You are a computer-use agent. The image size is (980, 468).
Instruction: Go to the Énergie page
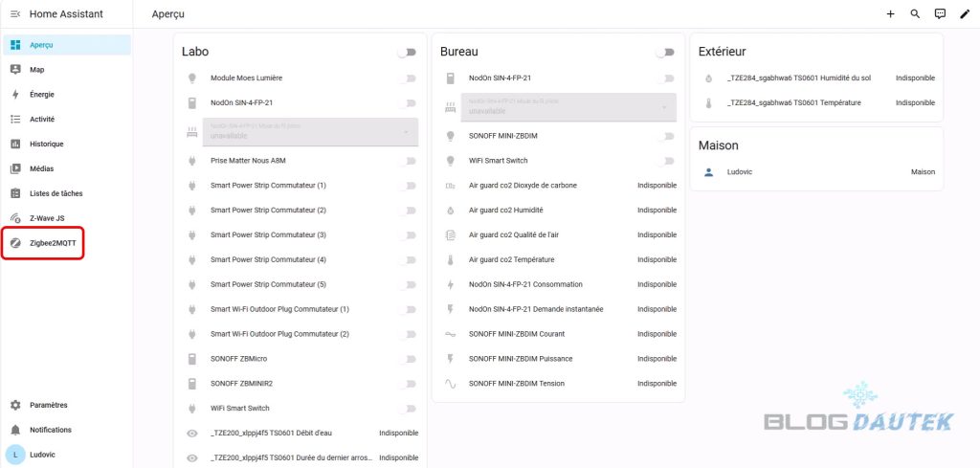(66, 95)
